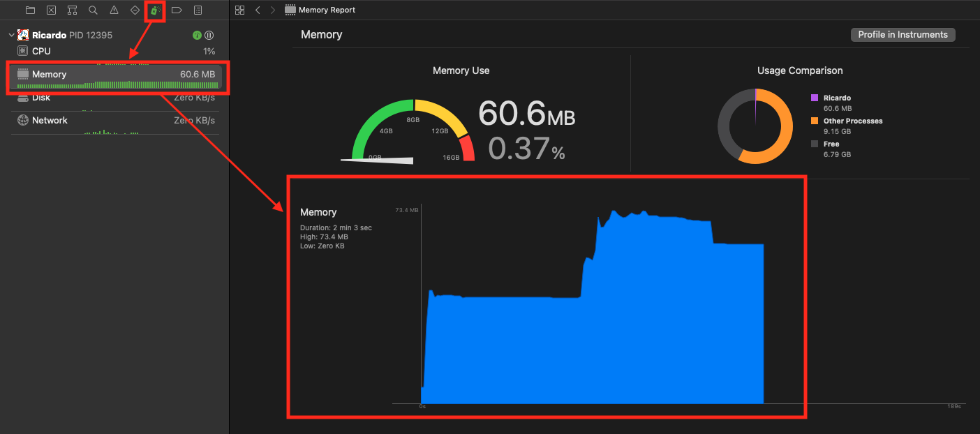Select the Test navigator diamond icon

134,10
